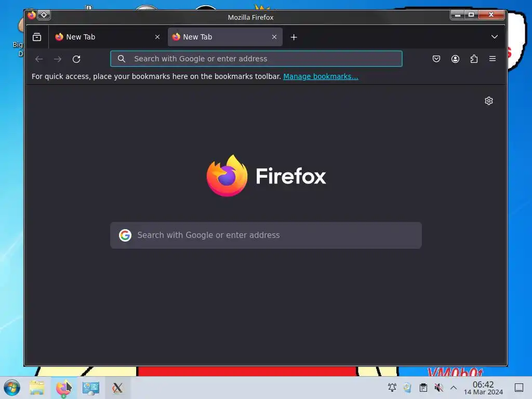Save page to Pocket
This screenshot has width=532, height=399.
click(436, 59)
